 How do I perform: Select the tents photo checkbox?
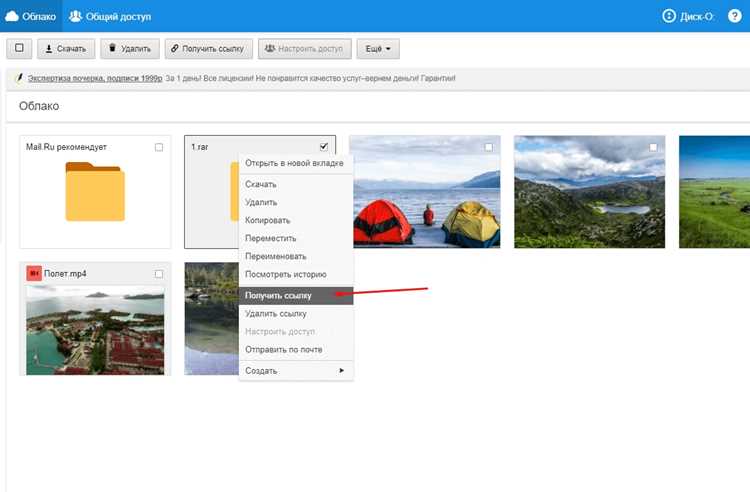coord(488,147)
